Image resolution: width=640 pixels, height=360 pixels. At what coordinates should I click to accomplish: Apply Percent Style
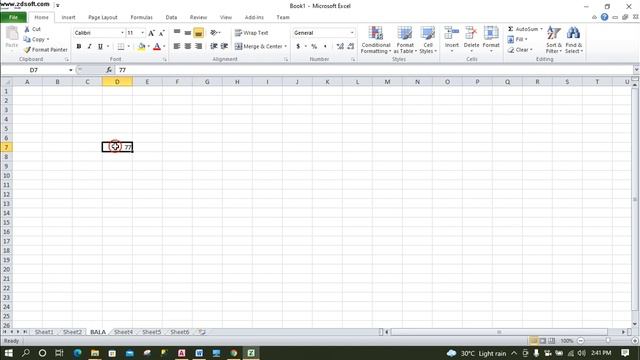314,47
